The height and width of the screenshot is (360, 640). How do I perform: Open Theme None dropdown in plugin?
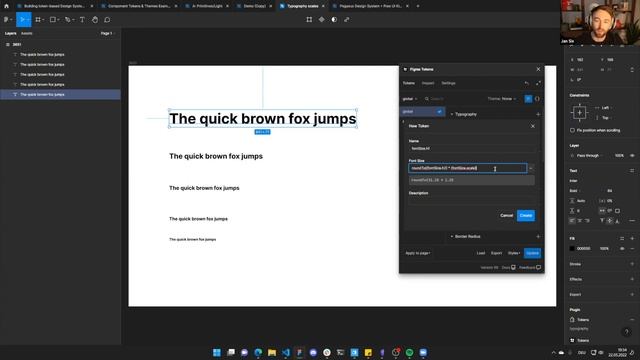point(502,99)
